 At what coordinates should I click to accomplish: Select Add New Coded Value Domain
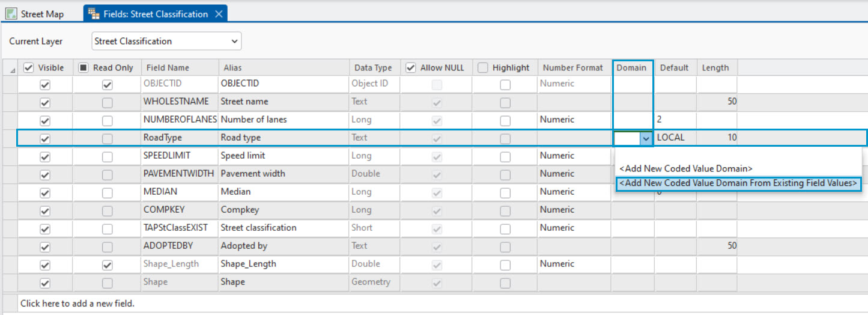tap(686, 169)
